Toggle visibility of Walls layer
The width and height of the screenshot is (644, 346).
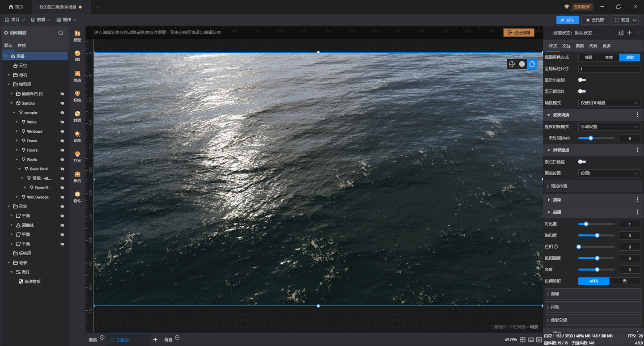(63, 122)
